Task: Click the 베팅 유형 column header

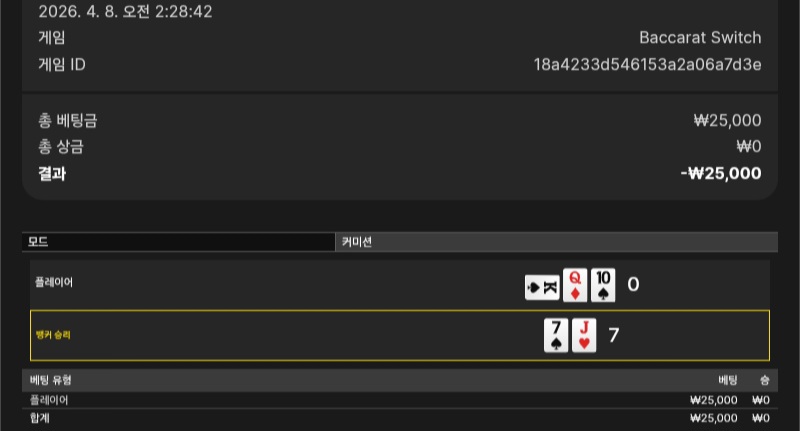Action: pyautogui.click(x=51, y=380)
